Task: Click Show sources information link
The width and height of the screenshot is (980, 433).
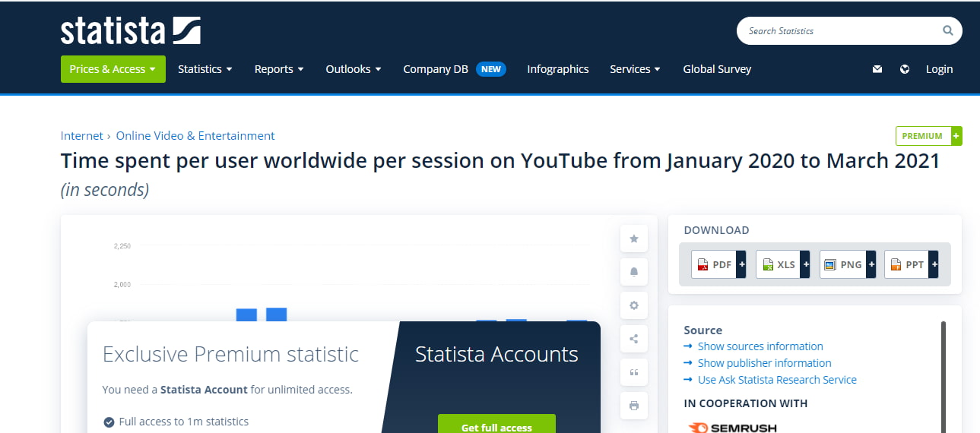Action: [x=760, y=346]
